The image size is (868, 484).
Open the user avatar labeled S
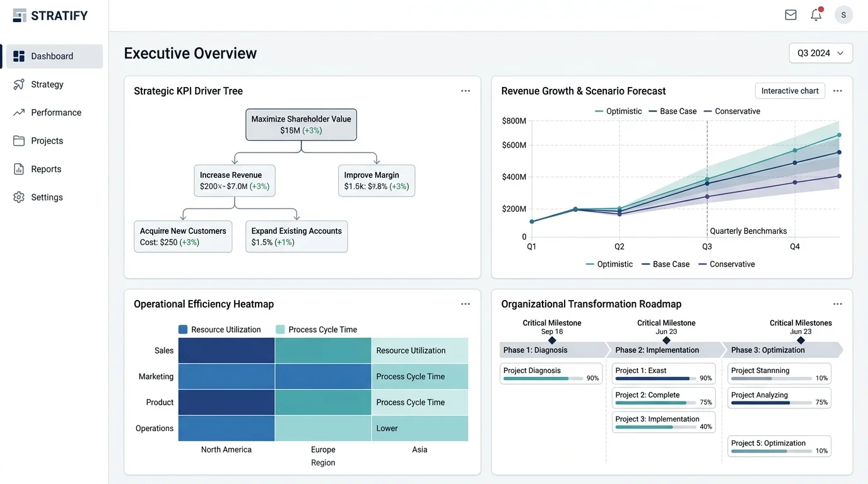(843, 15)
